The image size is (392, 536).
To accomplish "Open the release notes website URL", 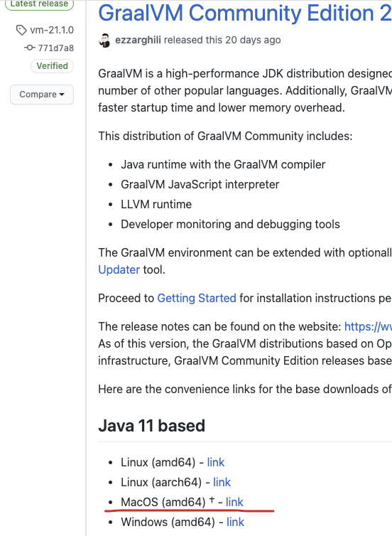I will (368, 326).
